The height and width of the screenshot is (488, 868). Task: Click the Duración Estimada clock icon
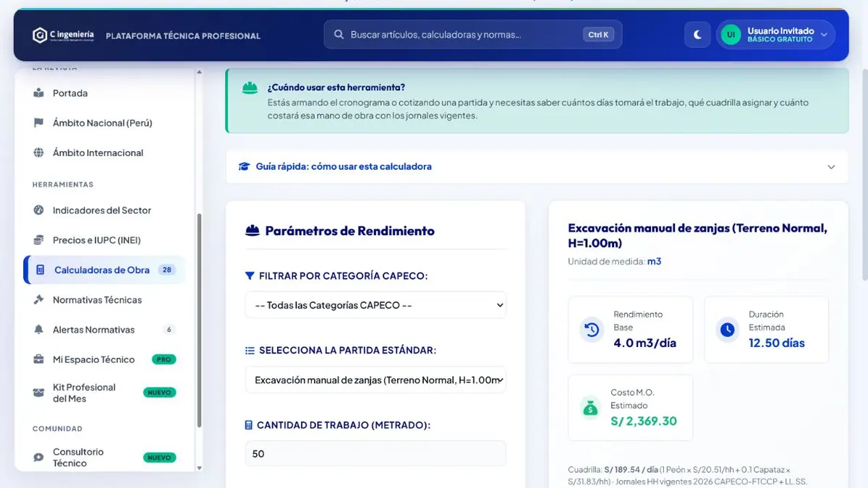pos(727,330)
